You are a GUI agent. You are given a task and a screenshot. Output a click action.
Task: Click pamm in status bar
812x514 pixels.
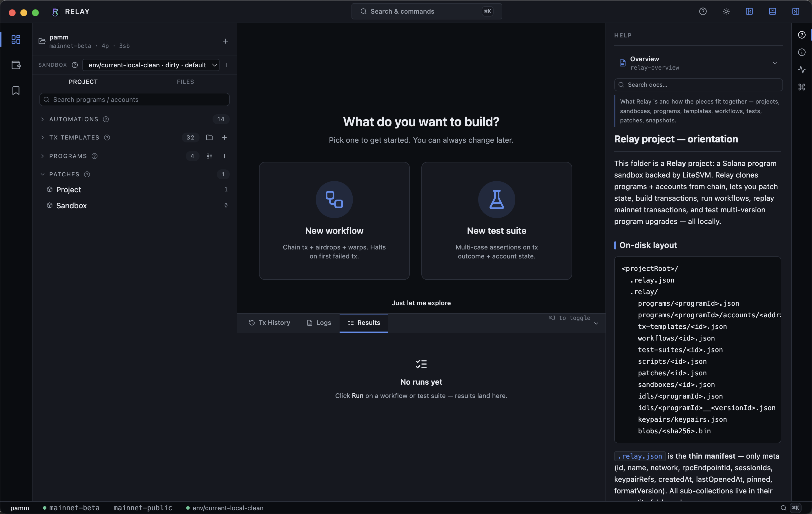(x=19, y=508)
